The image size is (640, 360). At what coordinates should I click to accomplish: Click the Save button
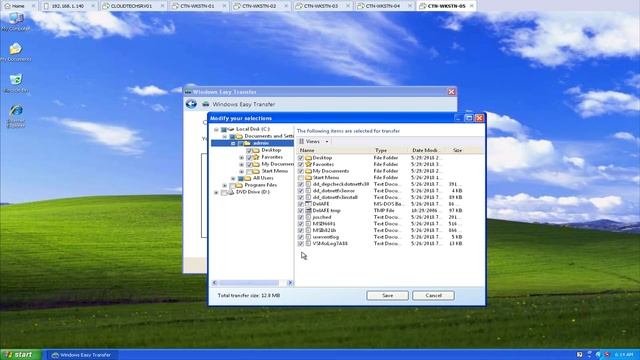click(387, 296)
